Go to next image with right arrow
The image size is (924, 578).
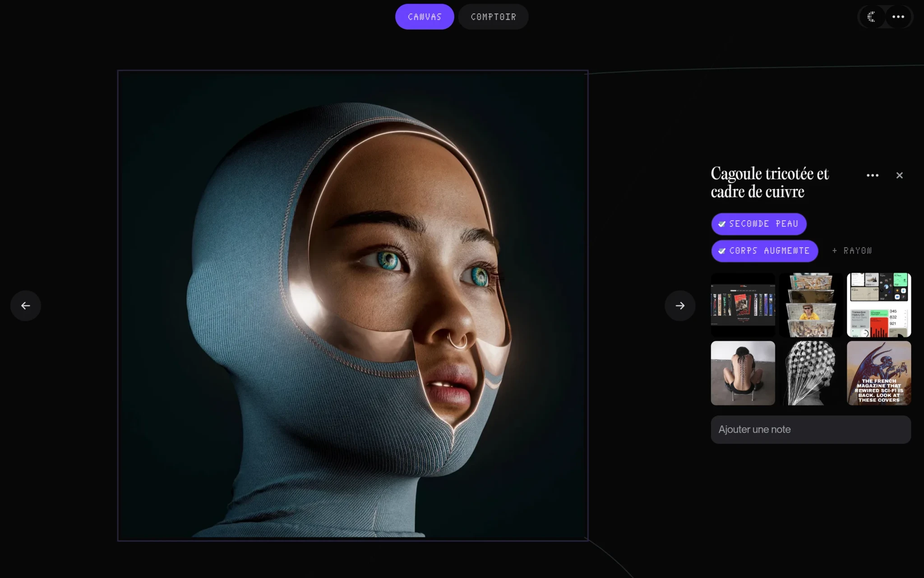680,306
